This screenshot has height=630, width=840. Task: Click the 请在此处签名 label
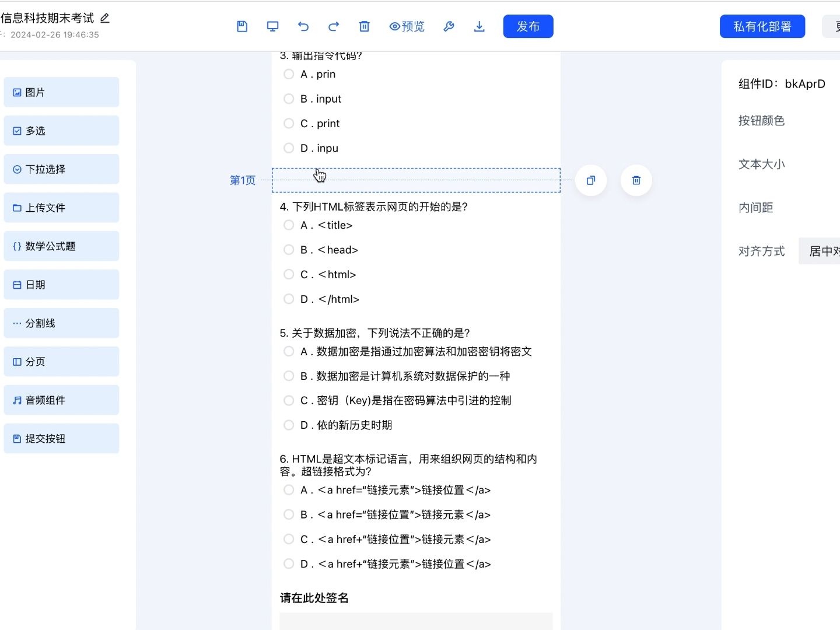pyautogui.click(x=314, y=598)
